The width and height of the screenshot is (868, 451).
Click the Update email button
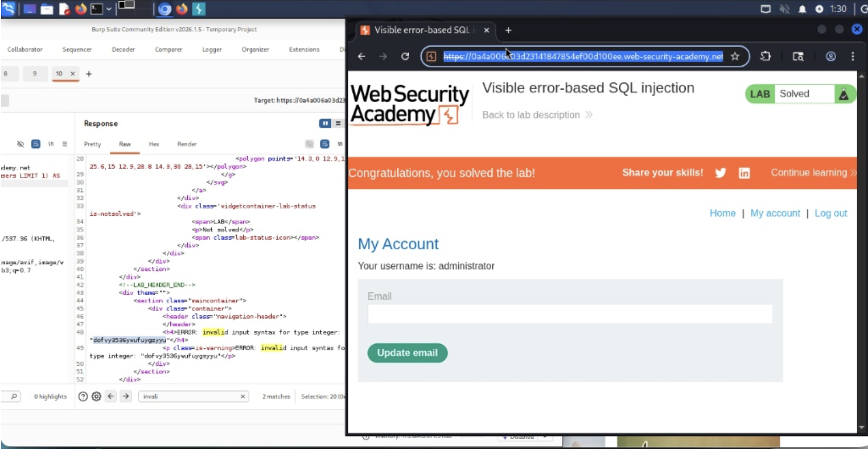[407, 353]
